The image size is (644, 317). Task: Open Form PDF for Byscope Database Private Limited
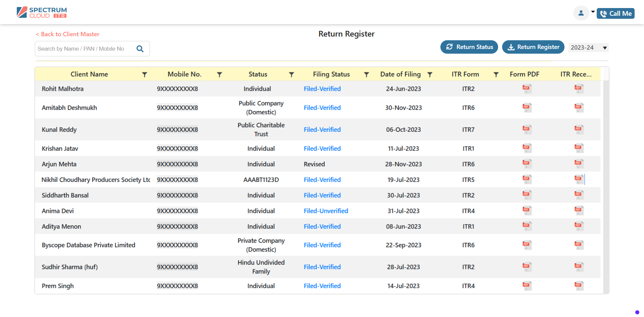point(527,245)
